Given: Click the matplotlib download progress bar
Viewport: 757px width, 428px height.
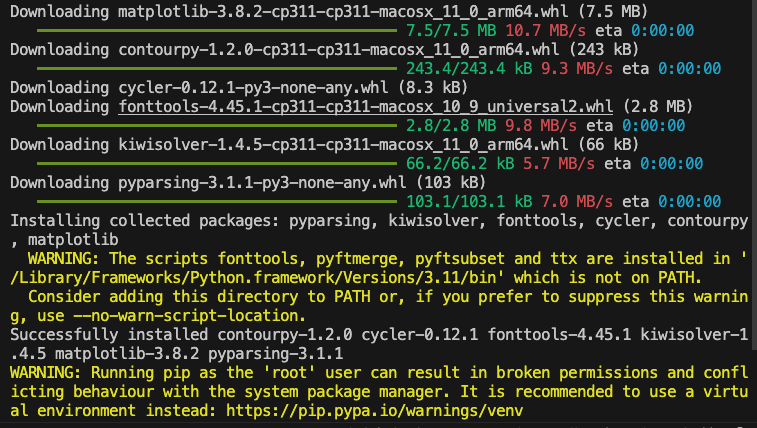Looking at the screenshot, I should pyautogui.click(x=217, y=31).
